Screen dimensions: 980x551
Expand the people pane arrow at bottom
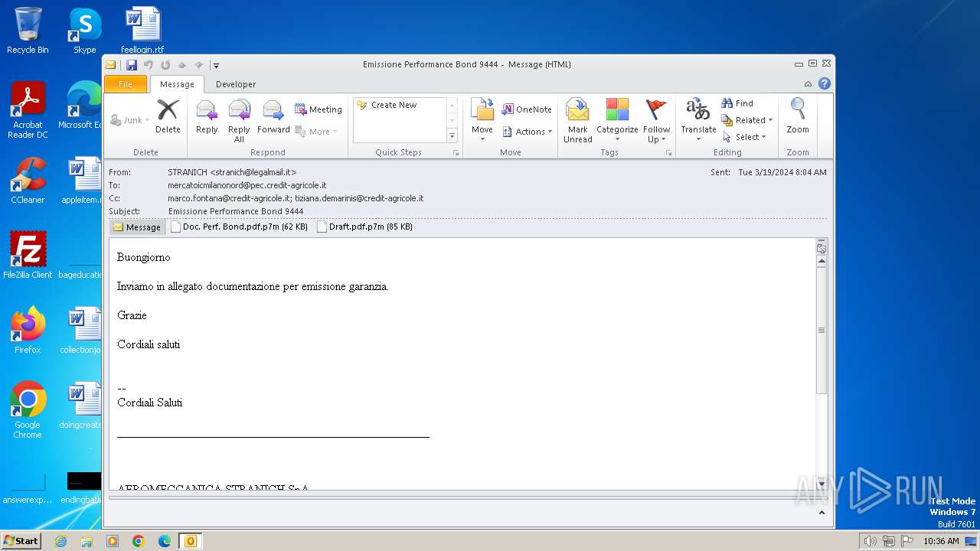(822, 512)
